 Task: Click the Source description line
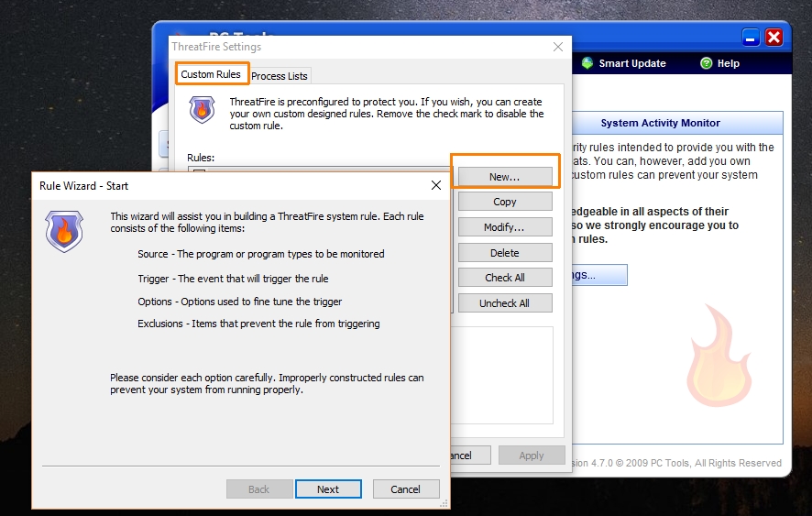coord(261,254)
